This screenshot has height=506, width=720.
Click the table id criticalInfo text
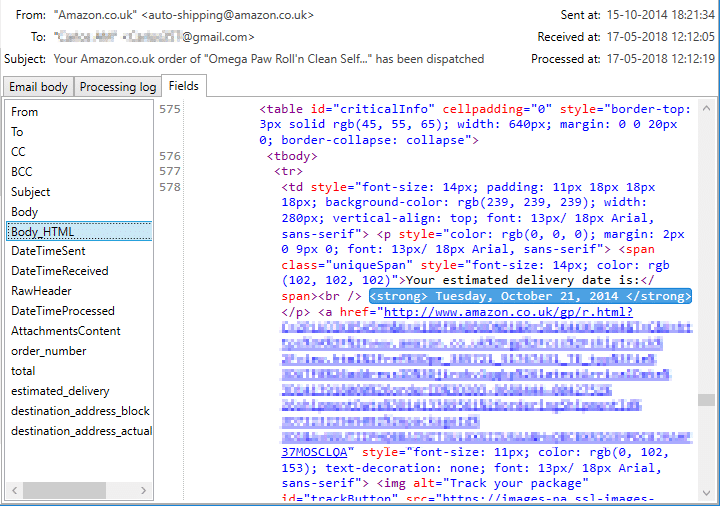pyautogui.click(x=347, y=109)
